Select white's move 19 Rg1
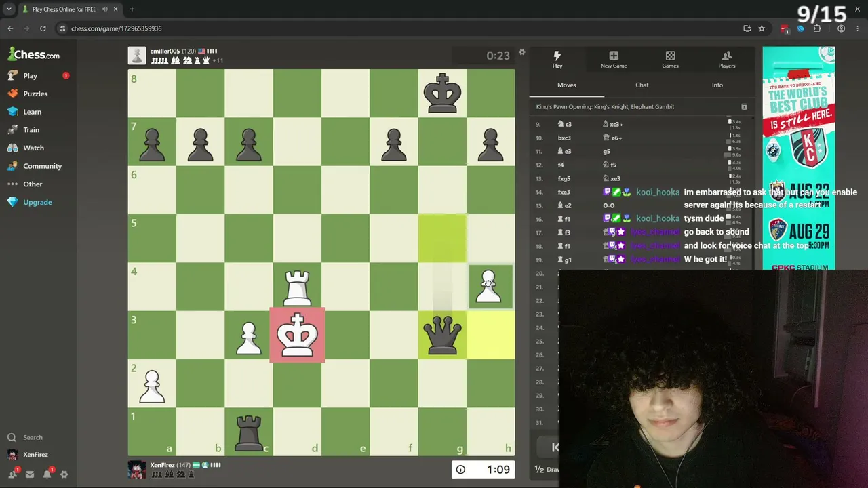 click(564, 260)
